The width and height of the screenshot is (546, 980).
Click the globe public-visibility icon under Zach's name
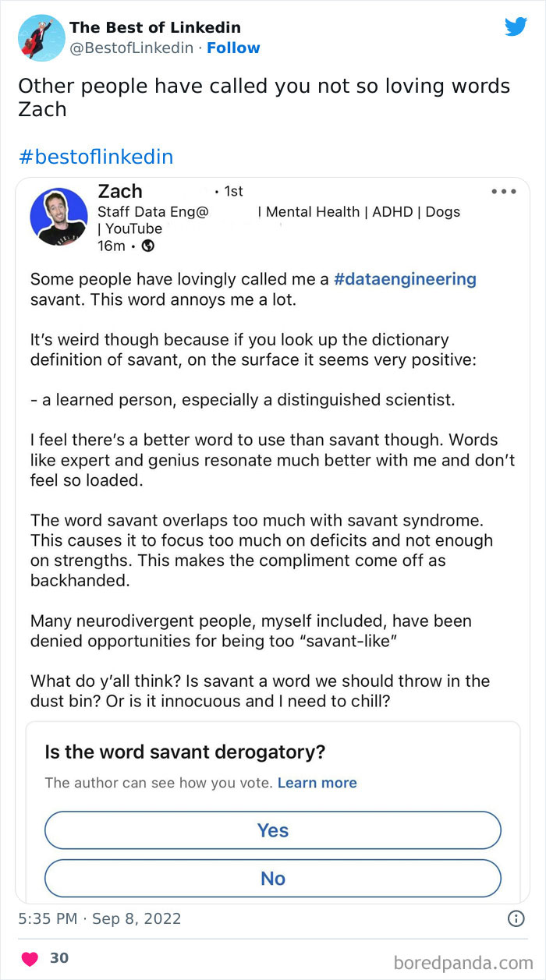150,246
